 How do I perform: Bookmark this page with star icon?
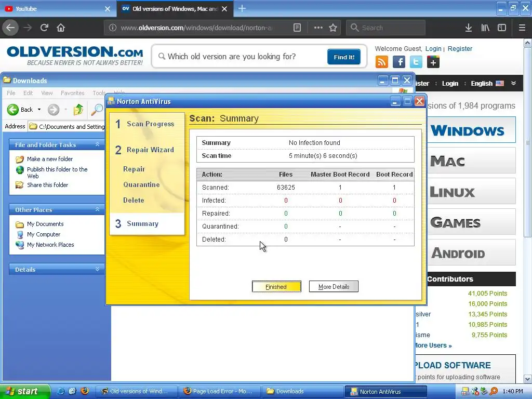click(x=333, y=28)
